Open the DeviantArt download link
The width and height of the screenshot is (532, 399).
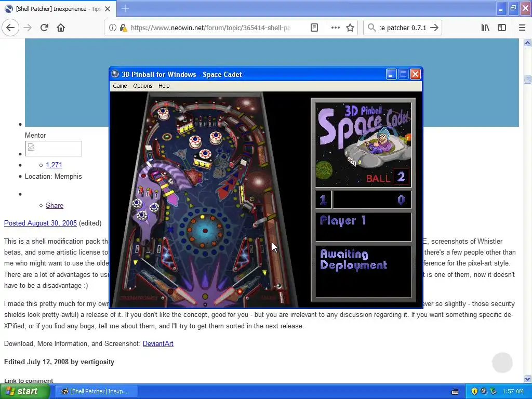coord(158,343)
